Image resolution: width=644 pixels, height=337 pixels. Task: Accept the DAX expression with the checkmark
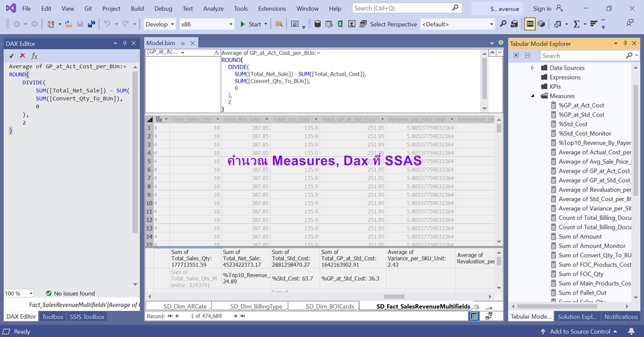(11, 56)
